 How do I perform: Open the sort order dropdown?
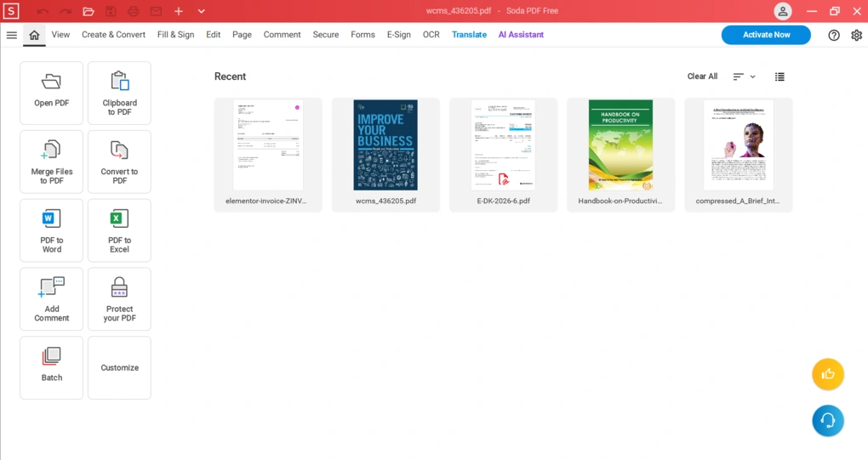coord(745,77)
